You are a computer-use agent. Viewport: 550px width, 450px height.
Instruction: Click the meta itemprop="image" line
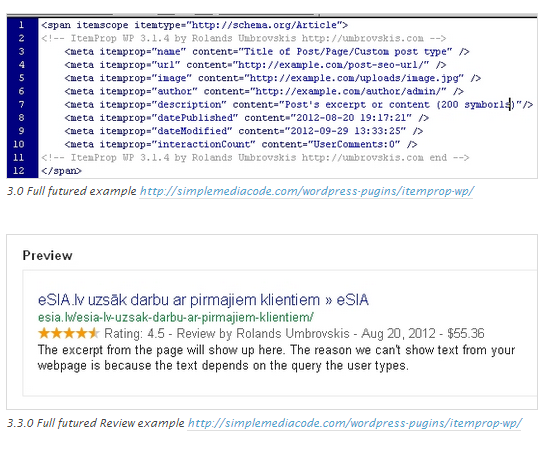273,78
